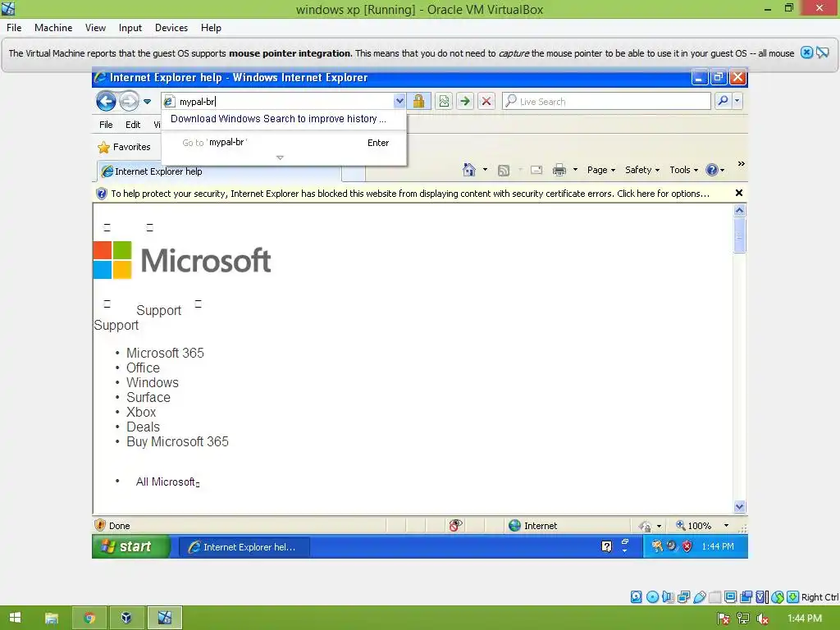The image size is (840, 630).
Task: Open the Office link
Action: click(143, 368)
